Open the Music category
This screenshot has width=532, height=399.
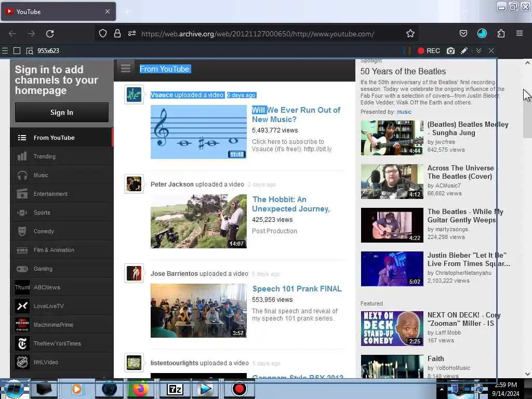[x=61, y=175]
